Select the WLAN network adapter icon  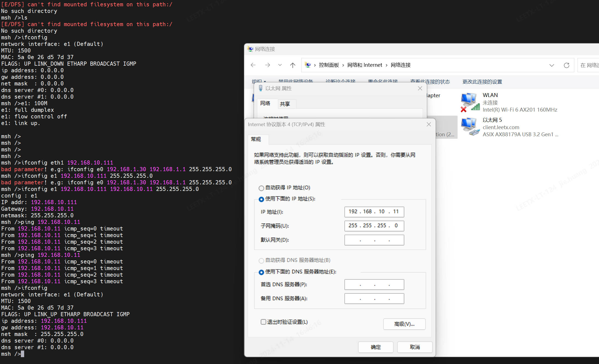click(x=469, y=102)
